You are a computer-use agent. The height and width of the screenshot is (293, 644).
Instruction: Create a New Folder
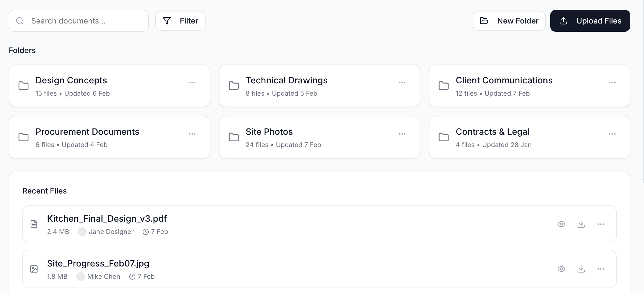pyautogui.click(x=509, y=20)
